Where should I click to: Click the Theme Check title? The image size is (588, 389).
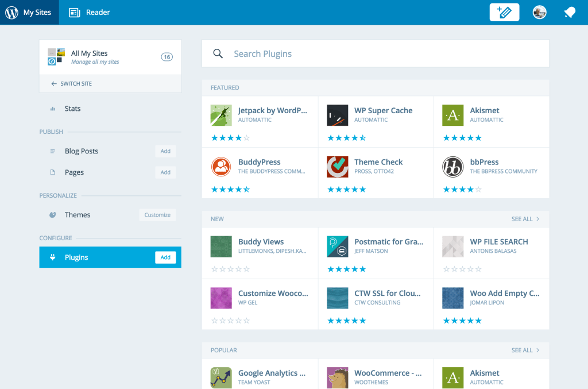click(x=378, y=162)
